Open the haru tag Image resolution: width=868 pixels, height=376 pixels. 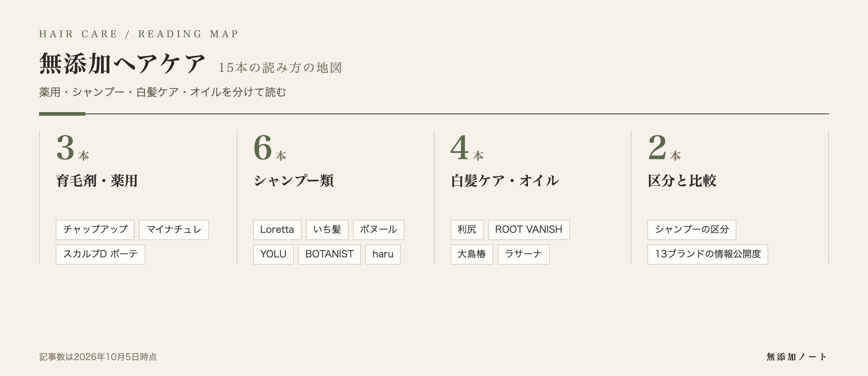tap(383, 254)
